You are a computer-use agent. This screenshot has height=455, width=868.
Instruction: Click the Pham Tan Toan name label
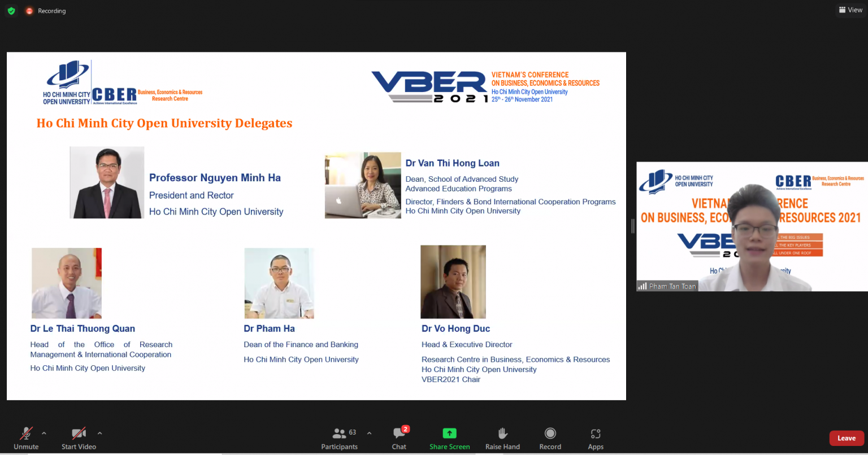667,286
